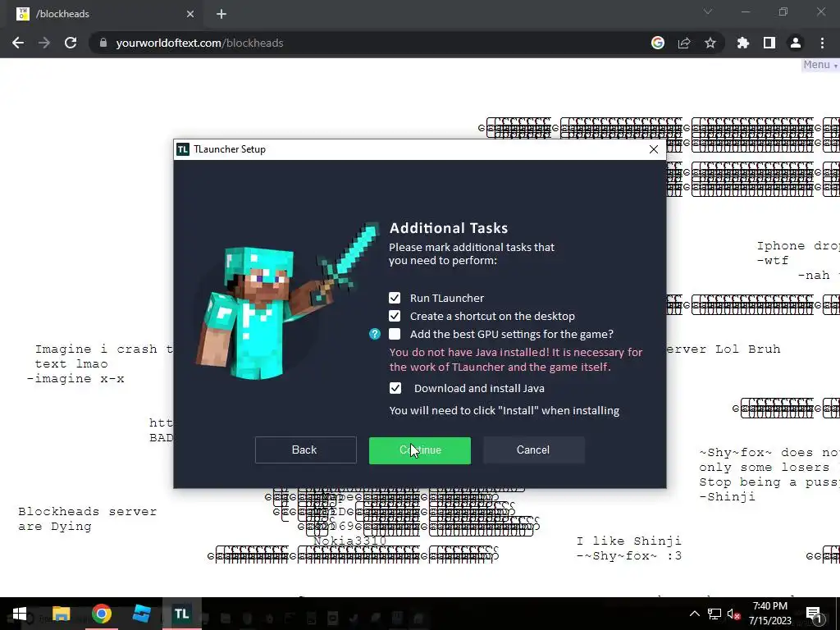840x630 pixels.
Task: Switch to Chrome in the taskbar
Action: [x=101, y=614]
